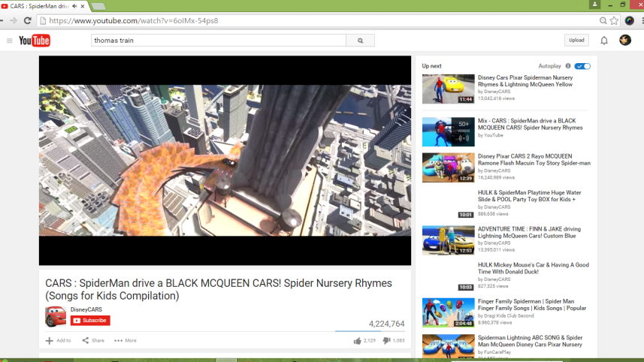644x362 pixels.
Task: Open DisneyCARS channel name link
Action: click(x=86, y=309)
